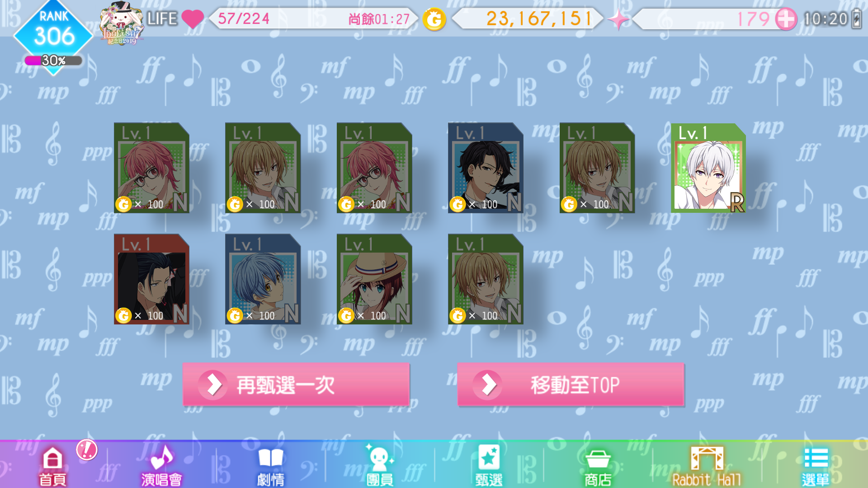Tap the blue-haired N card

[x=263, y=279]
